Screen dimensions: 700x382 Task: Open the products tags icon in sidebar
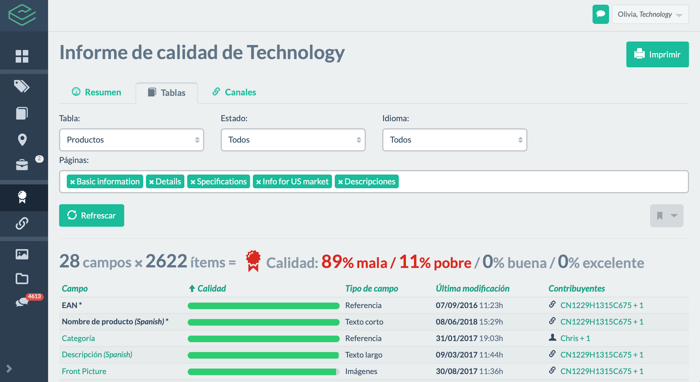coord(21,86)
